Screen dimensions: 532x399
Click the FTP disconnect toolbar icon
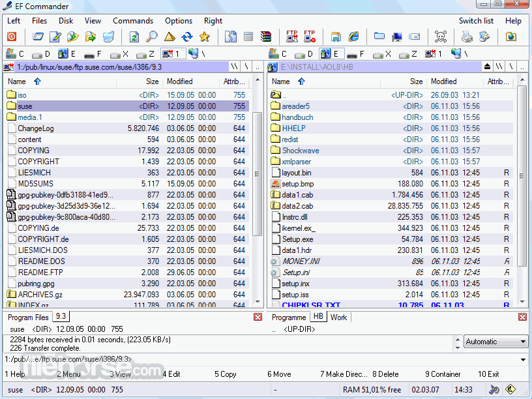[x=310, y=37]
